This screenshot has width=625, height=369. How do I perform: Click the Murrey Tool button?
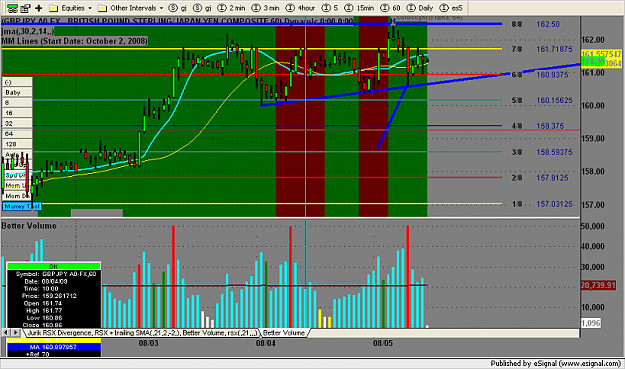[22, 206]
